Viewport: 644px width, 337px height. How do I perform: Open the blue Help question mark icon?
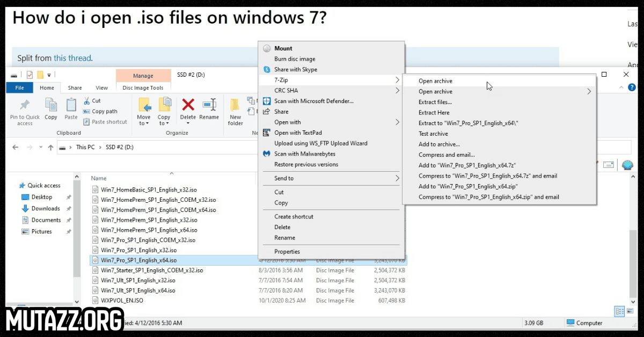(632, 87)
